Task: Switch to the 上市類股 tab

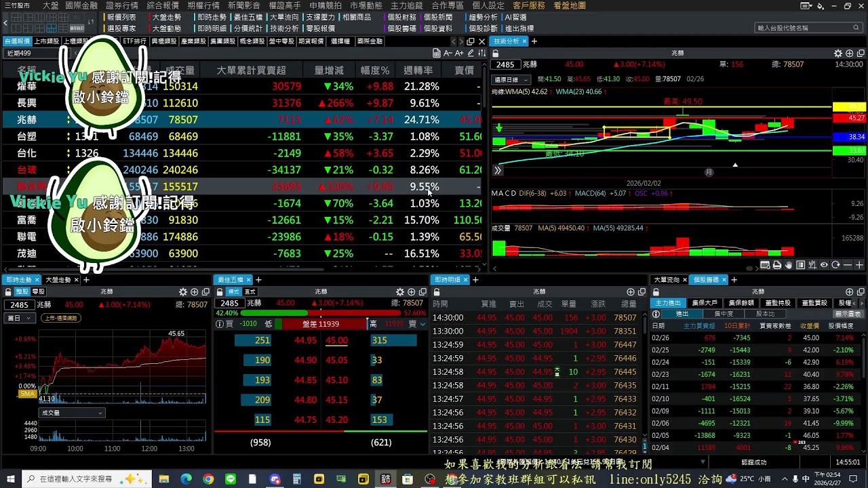Action: pyautogui.click(x=47, y=41)
